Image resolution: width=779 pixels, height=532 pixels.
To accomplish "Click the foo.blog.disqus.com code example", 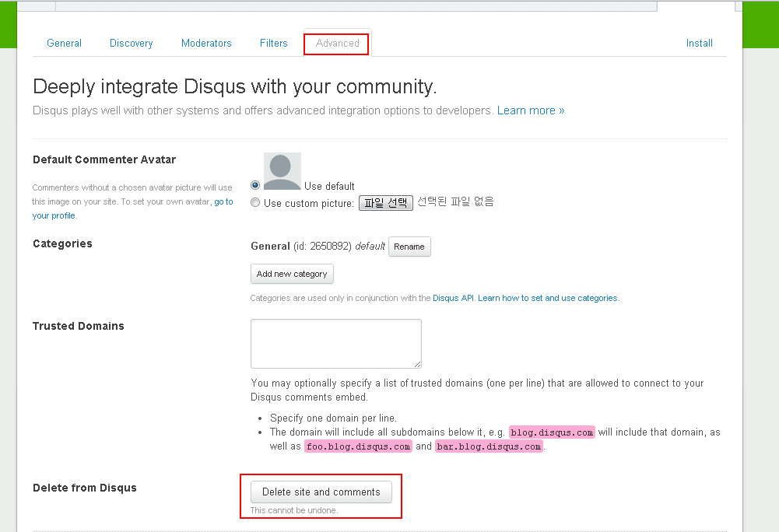I will (x=358, y=446).
